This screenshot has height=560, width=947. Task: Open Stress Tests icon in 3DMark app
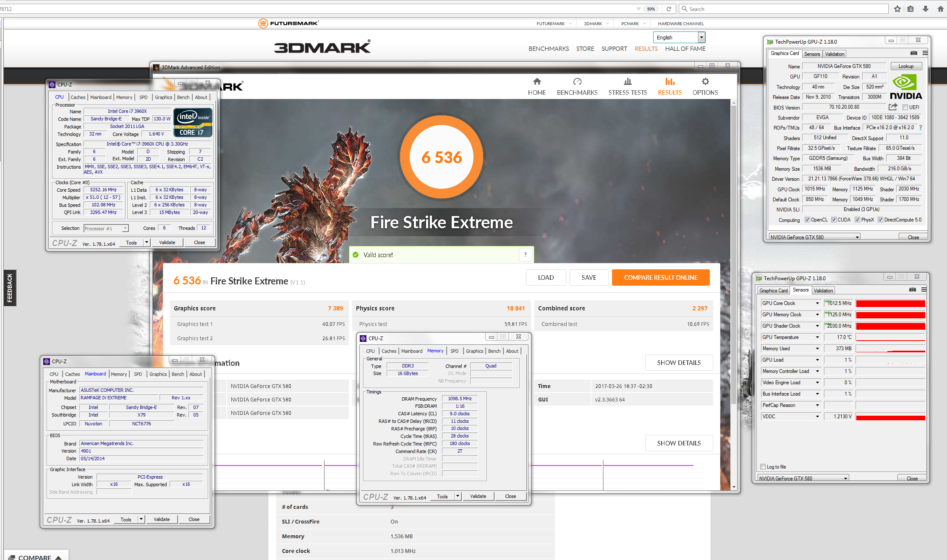click(628, 81)
